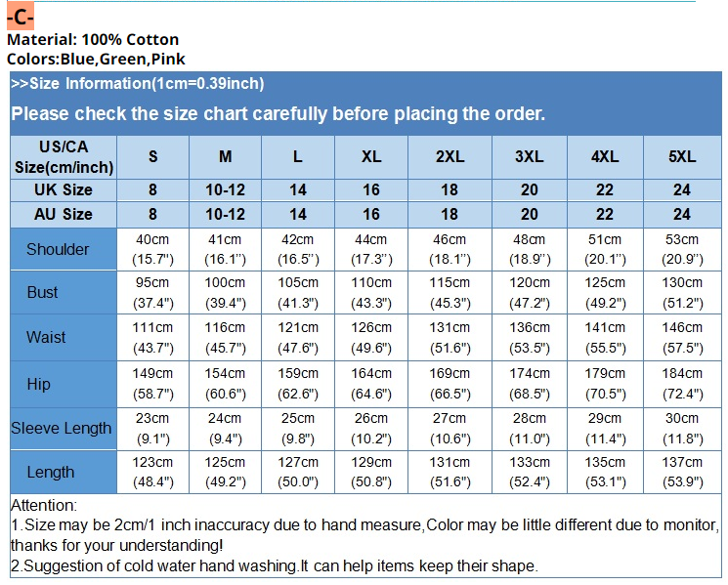This screenshot has height=585, width=728.
Task: Click the Size Information header bar
Action: coord(137,84)
